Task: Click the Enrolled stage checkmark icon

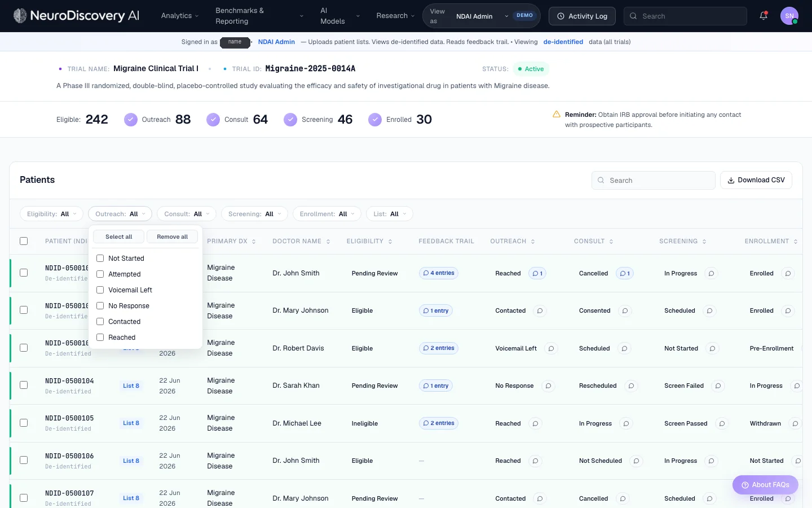Action: pos(375,120)
